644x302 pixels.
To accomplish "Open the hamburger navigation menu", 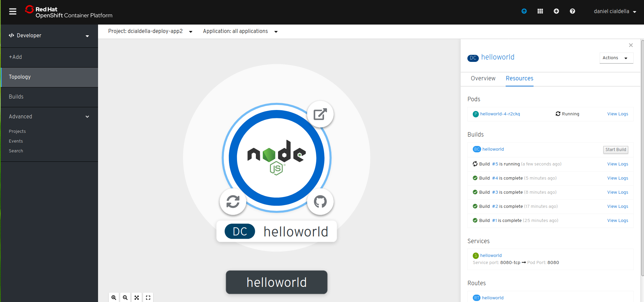I will 13,12.
